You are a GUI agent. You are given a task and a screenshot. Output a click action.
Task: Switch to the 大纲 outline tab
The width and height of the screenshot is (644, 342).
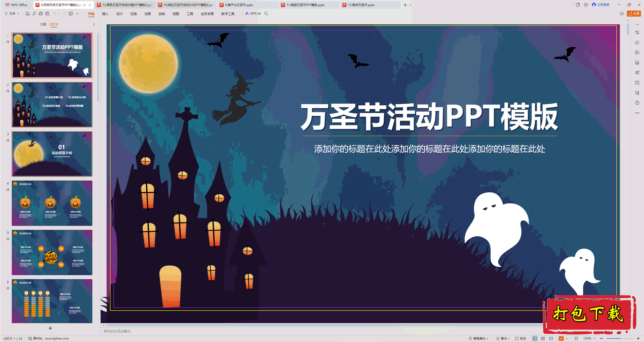43,24
